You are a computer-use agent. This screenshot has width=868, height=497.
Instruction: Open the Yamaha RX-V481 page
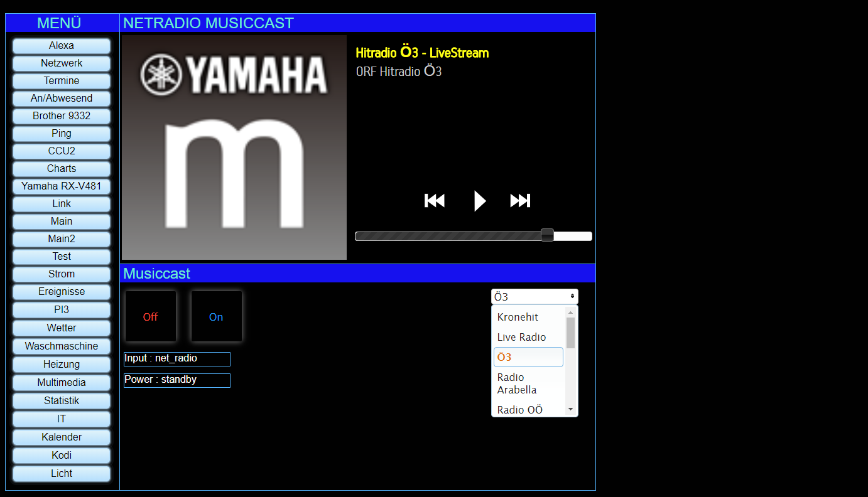coord(62,186)
